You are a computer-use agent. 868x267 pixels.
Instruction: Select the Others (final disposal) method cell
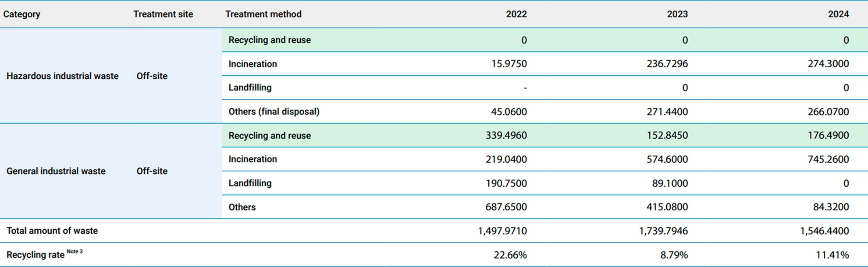274,112
